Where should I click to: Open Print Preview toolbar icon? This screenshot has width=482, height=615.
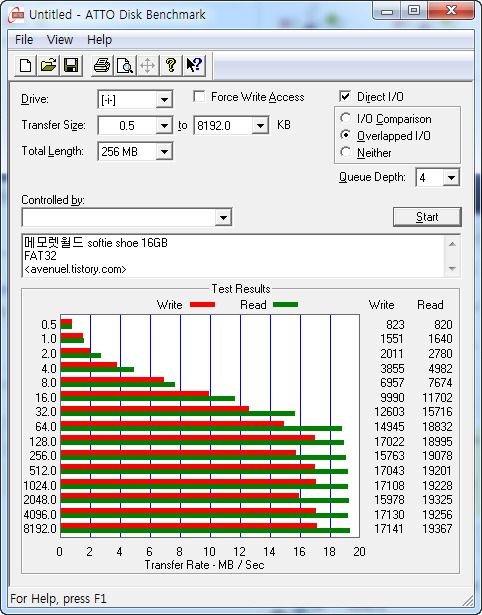point(125,65)
